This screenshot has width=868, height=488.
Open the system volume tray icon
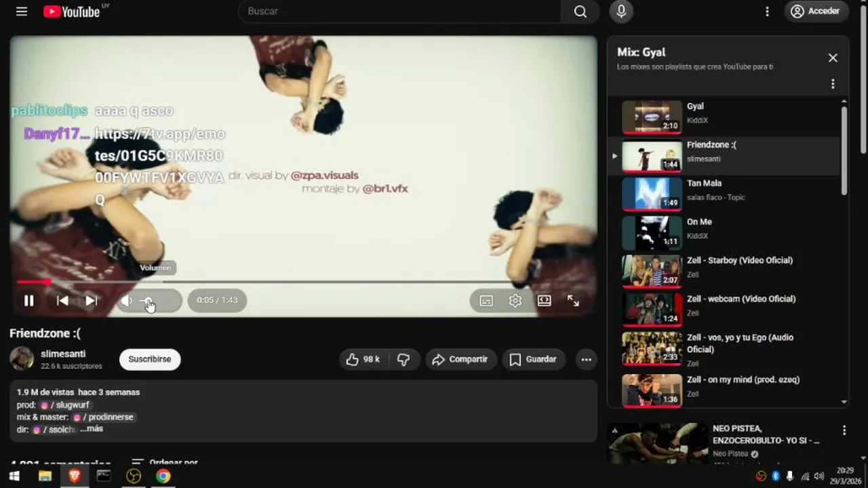(818, 476)
